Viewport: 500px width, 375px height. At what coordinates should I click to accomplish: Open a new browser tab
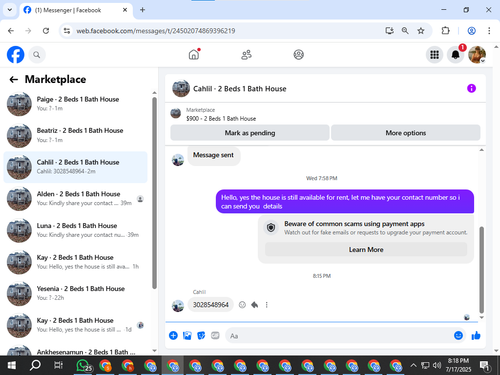(142, 10)
